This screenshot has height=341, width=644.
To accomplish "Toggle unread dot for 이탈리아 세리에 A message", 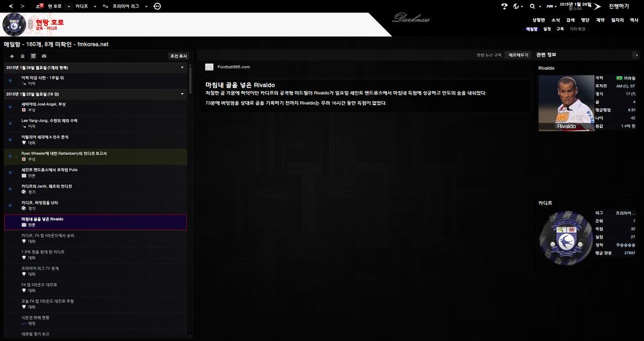I will 10,140.
